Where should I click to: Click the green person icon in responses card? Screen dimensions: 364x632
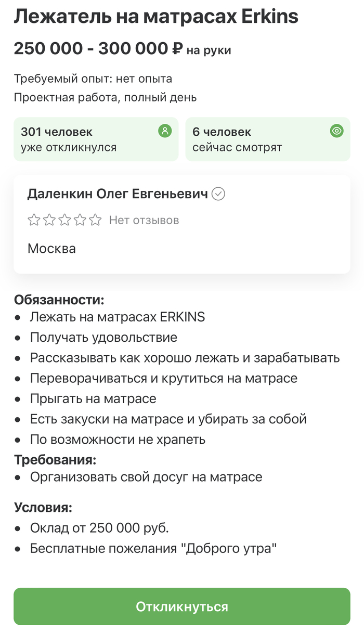point(165,131)
